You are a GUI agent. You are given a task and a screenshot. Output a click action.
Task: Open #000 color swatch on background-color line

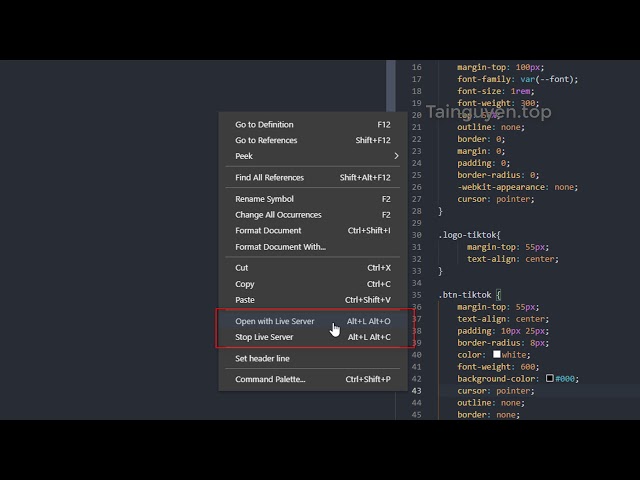[550, 378]
